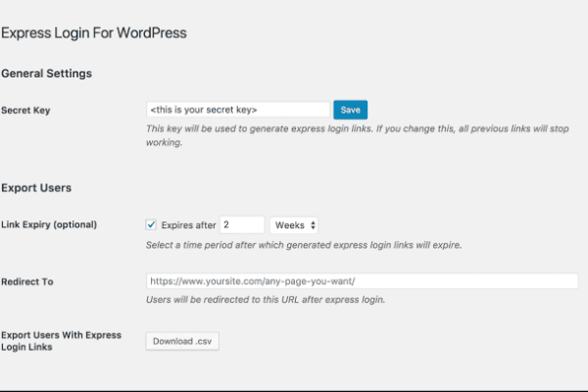Uncheck the Expires after checkbox
The width and height of the screenshot is (588, 392).
tap(151, 224)
